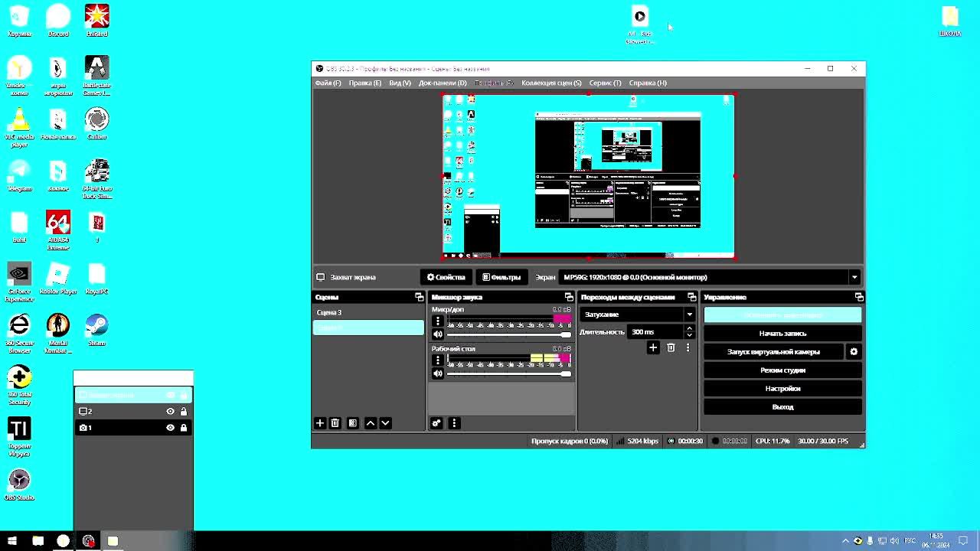Screen dimensions: 980x551
Task: Open AIDA64 Extreme shortcut
Action: 58,230
